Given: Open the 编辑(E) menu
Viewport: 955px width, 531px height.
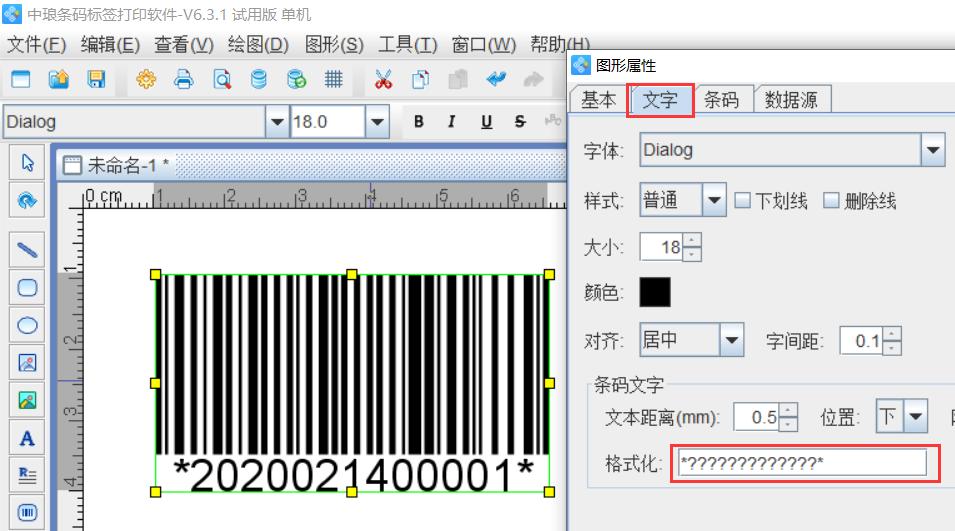Looking at the screenshot, I should click(x=110, y=44).
